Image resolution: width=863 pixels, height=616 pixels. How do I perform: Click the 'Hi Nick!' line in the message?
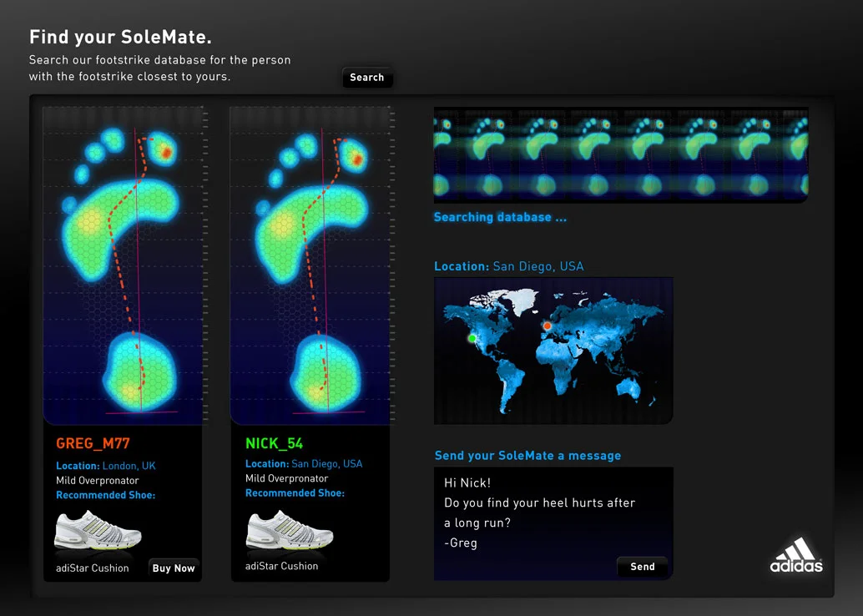tap(467, 482)
